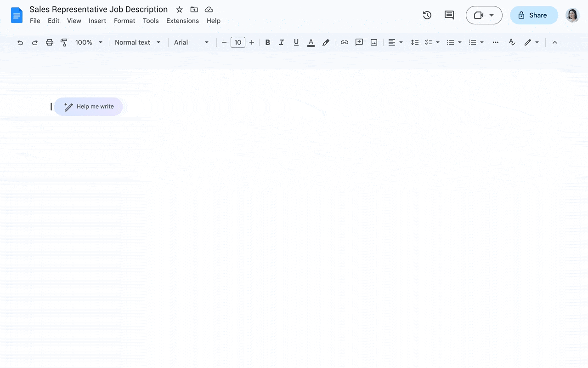This screenshot has width=588, height=368.
Task: Toggle italic formatting
Action: coord(282,42)
